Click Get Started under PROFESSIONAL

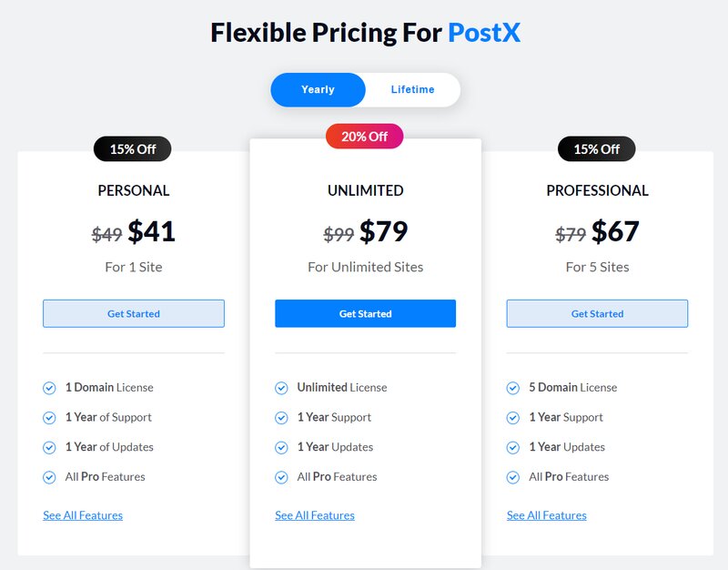(x=597, y=312)
